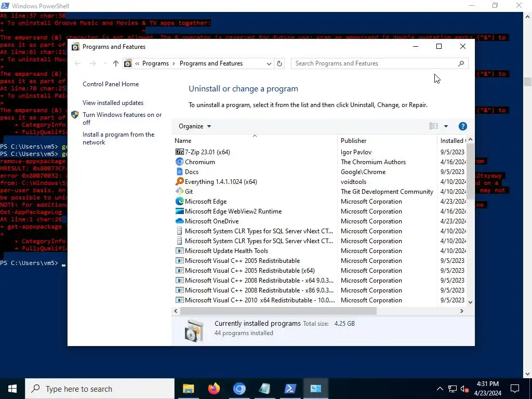532x399 pixels.
Task: Sort by the Publisher column header
Action: 387,140
